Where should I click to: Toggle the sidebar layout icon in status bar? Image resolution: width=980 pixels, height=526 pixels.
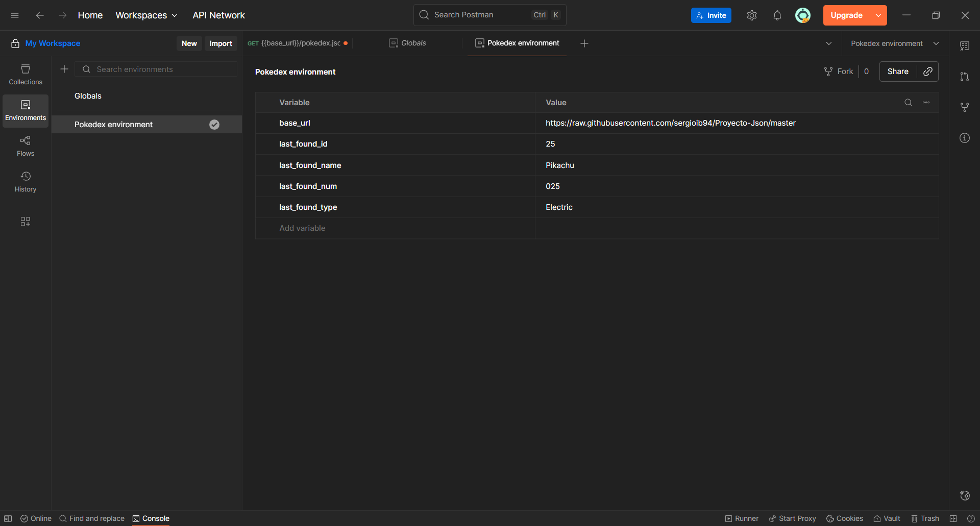pos(8,518)
